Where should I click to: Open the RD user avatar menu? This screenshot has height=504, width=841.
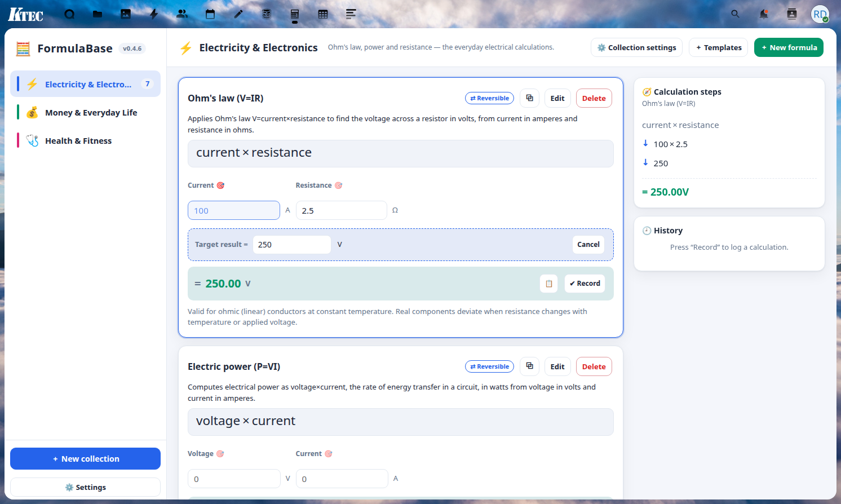(820, 14)
